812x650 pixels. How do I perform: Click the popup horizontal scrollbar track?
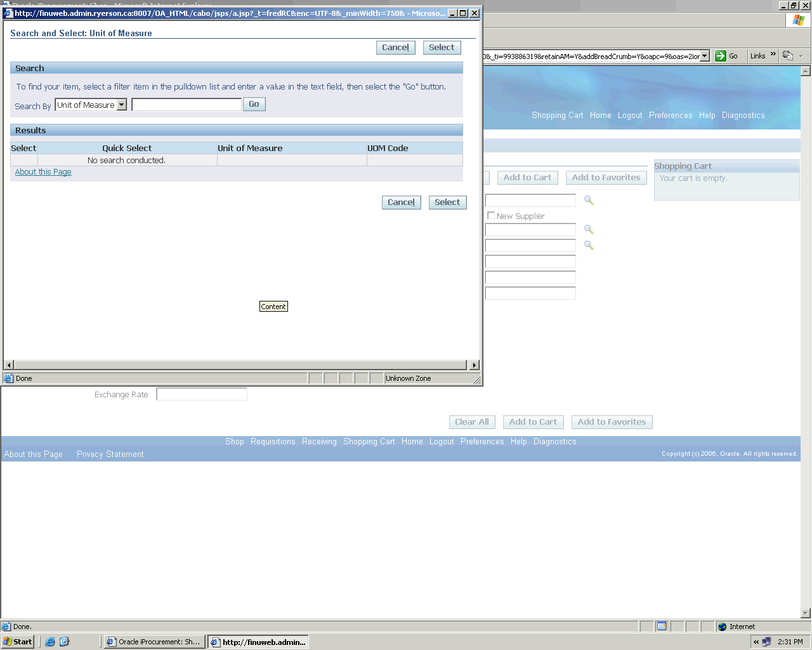coord(241,365)
